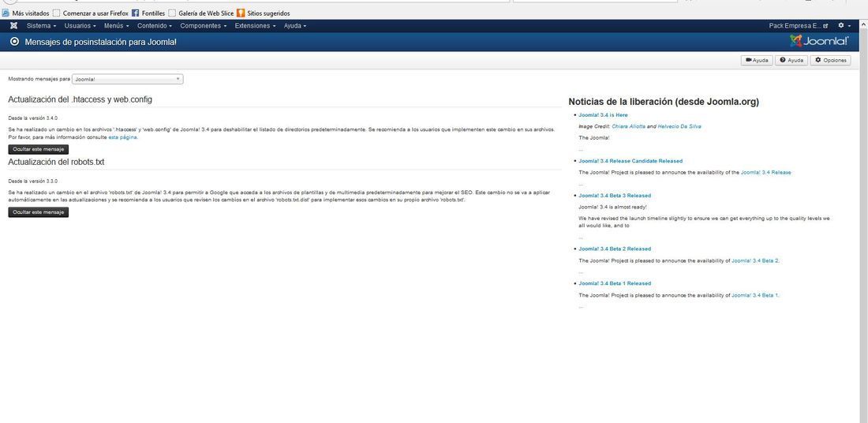Open the Contenido menu

[155, 25]
